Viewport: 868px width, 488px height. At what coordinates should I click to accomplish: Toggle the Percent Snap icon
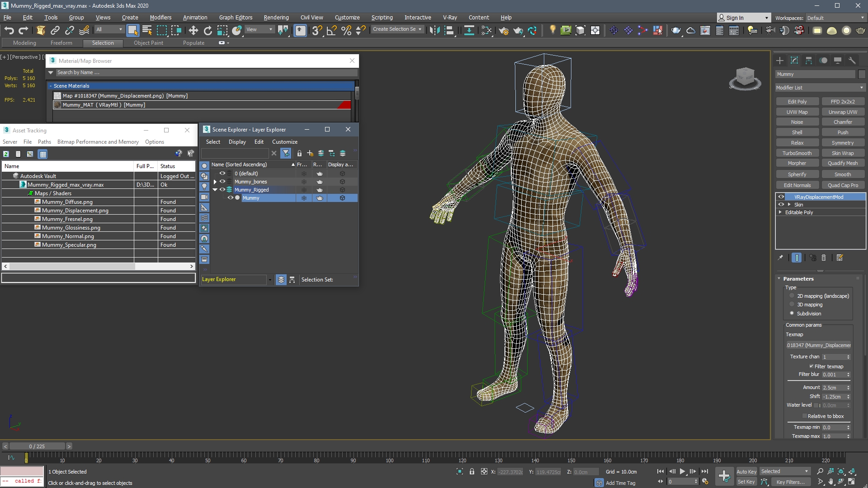346,30
